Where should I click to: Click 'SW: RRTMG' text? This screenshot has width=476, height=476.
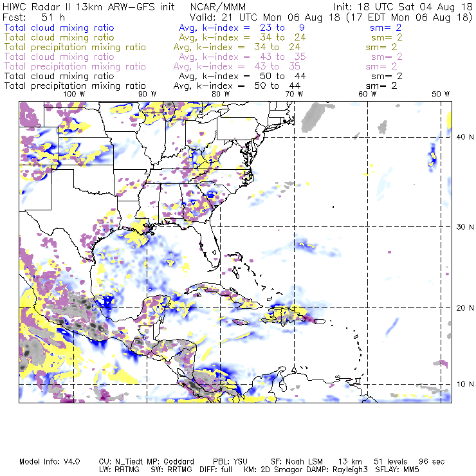coord(172,470)
